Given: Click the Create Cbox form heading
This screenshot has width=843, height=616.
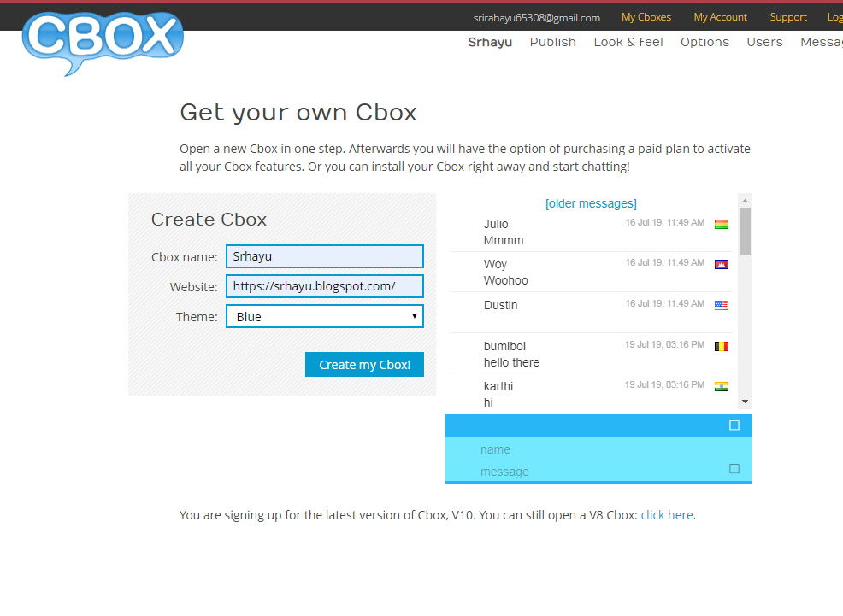Looking at the screenshot, I should point(209,219).
